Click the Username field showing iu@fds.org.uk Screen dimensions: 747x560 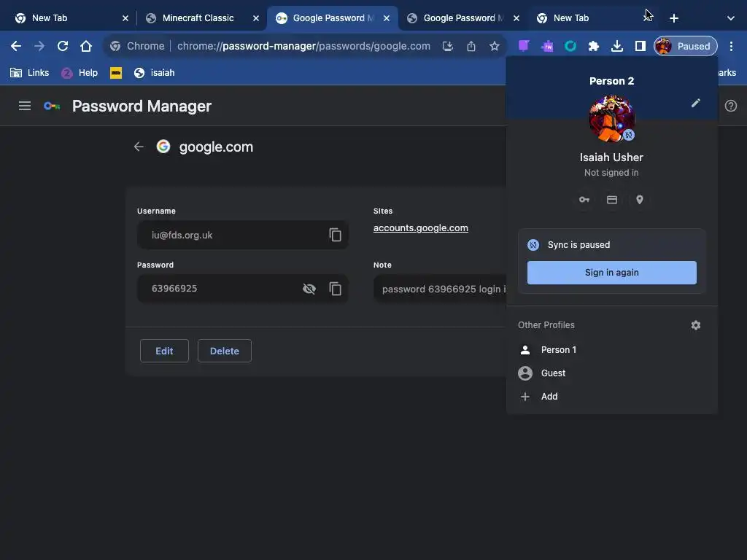[x=242, y=235]
